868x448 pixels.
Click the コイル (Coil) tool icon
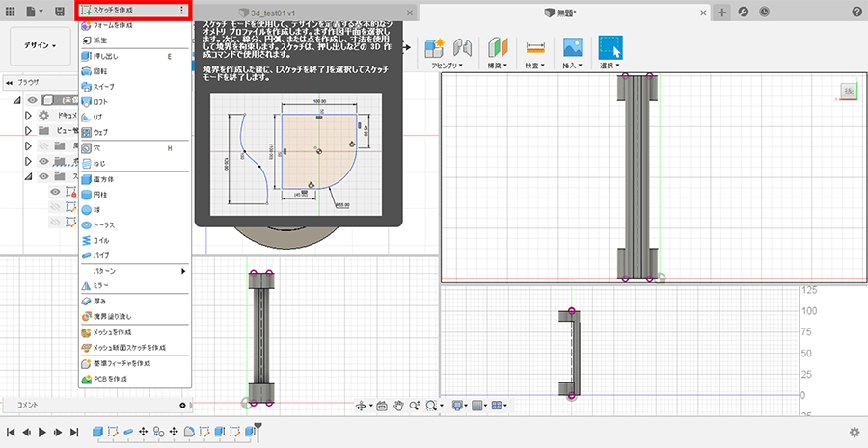point(87,240)
